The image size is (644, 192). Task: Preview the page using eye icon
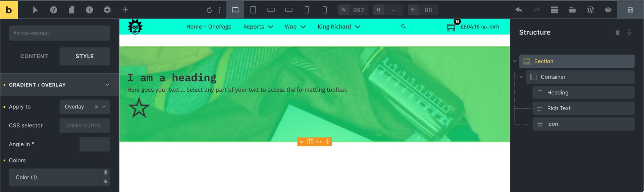pyautogui.click(x=608, y=10)
